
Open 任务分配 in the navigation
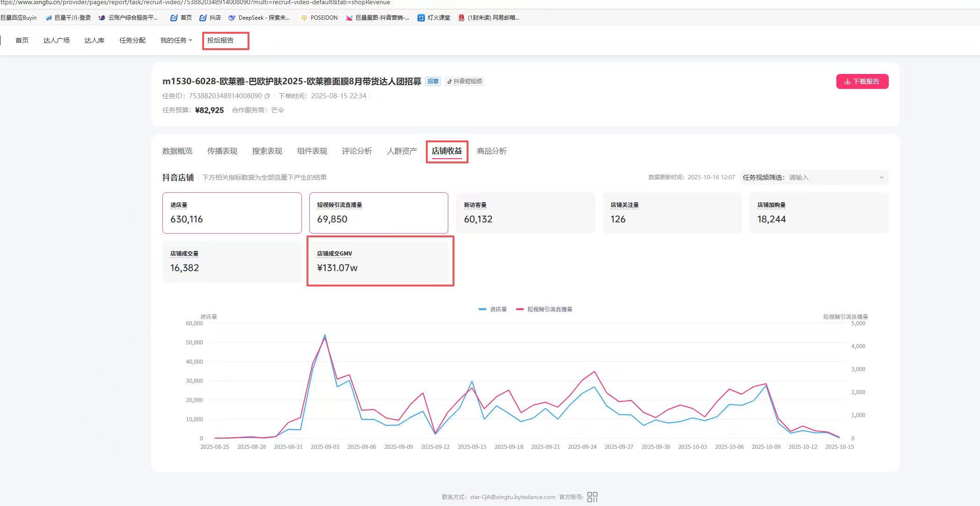pos(132,40)
